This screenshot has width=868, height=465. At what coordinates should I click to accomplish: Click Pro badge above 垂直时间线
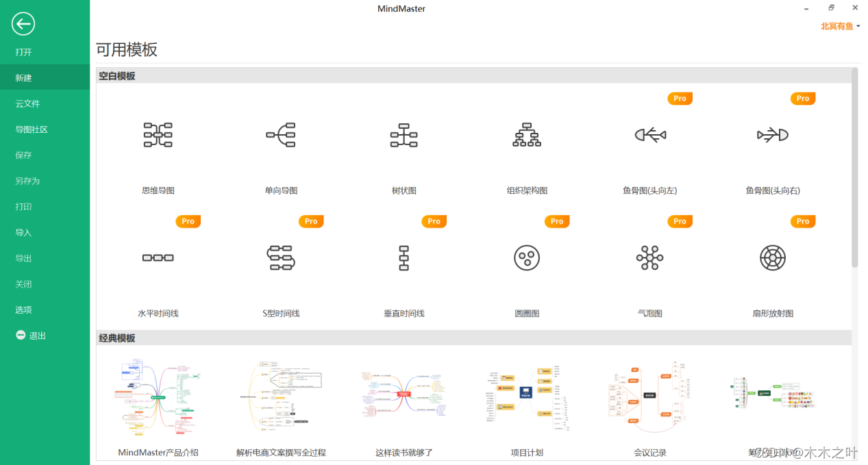click(434, 221)
